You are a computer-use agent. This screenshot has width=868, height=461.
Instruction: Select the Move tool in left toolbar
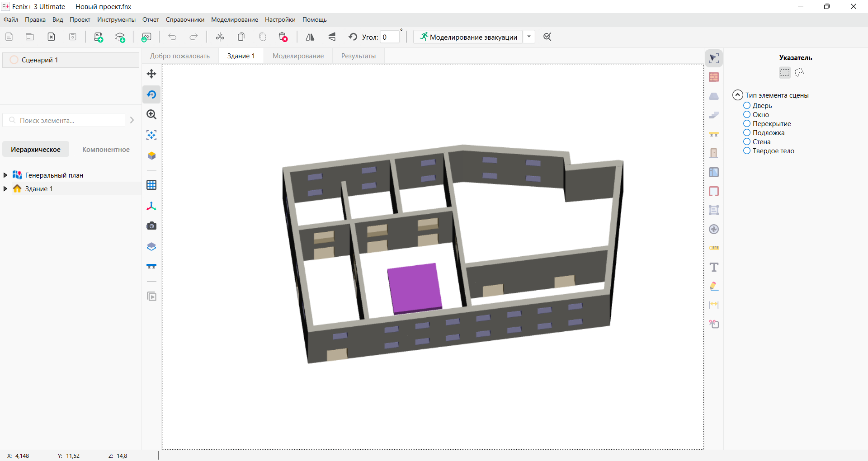[151, 74]
